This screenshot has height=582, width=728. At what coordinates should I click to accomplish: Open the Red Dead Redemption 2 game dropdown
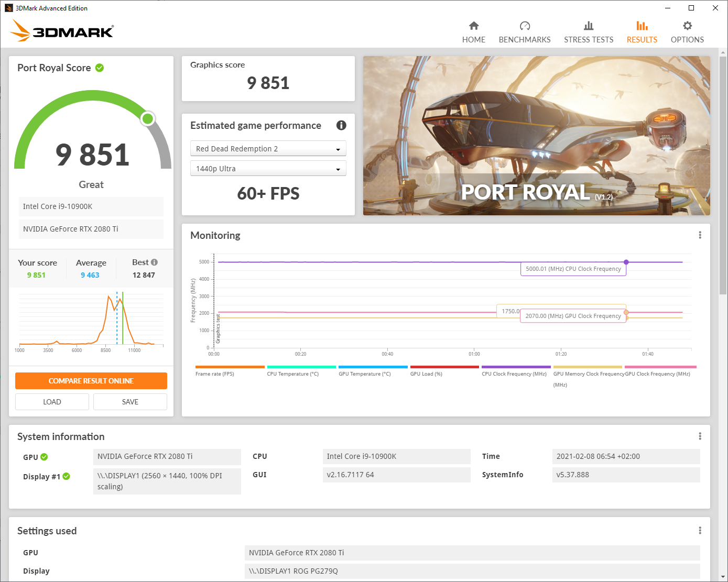tap(268, 149)
